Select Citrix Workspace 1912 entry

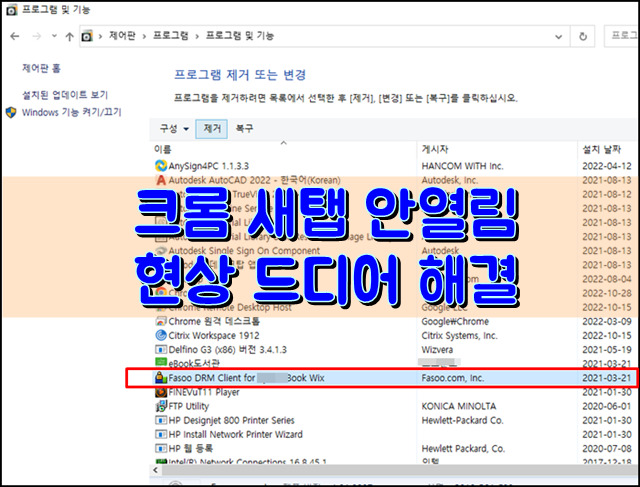click(x=214, y=336)
